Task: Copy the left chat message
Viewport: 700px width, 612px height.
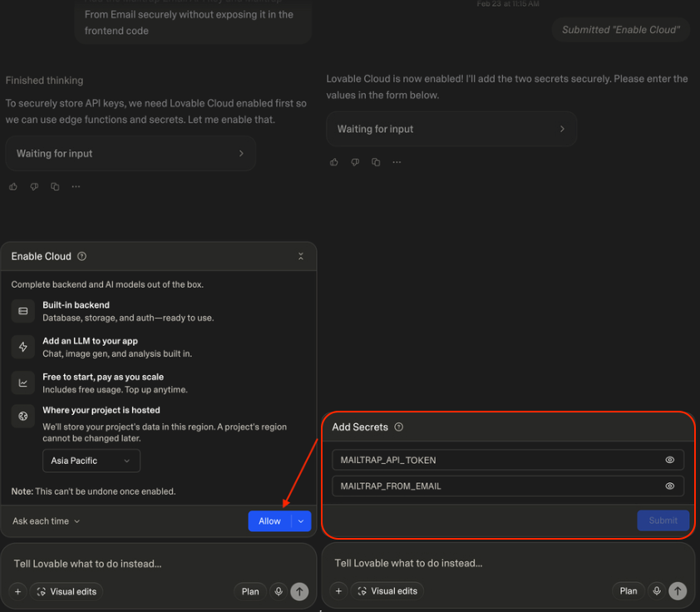Action: pyautogui.click(x=55, y=186)
